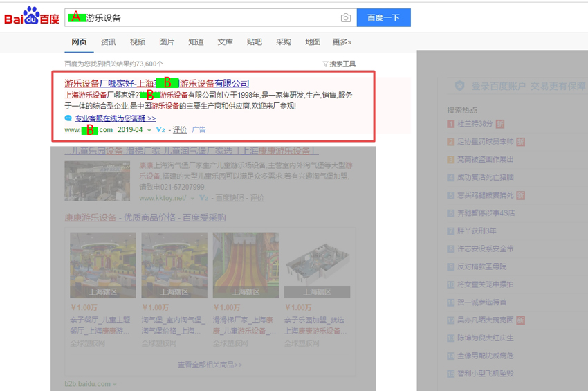
Task: Open hot search 吴亦凡晒大碗宽面
Action: point(485,320)
